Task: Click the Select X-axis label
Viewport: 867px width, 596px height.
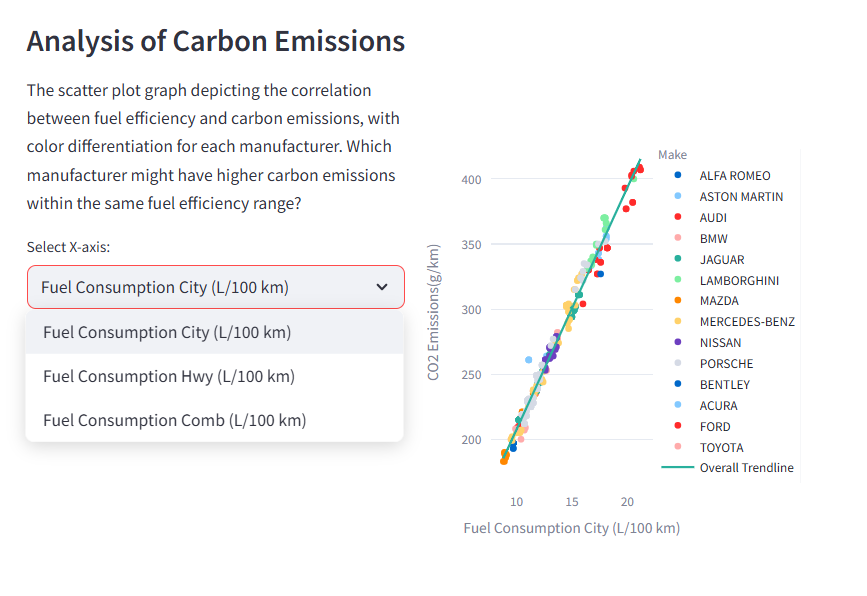Action: [69, 247]
